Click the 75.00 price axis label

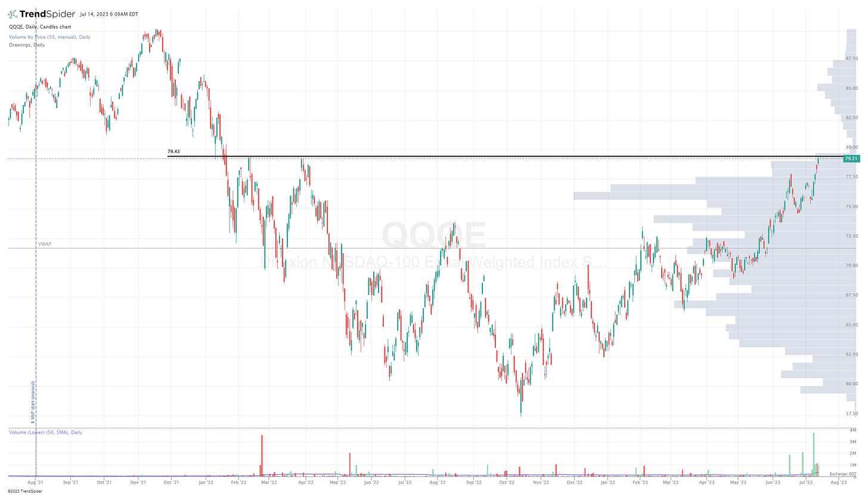pos(851,207)
